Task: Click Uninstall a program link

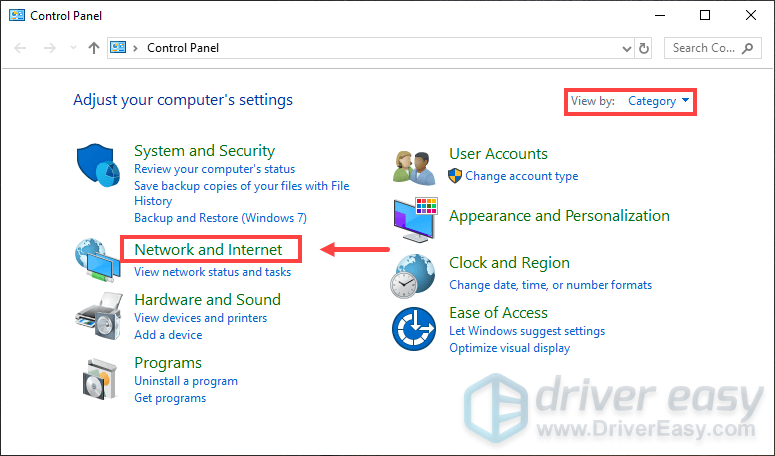Action: point(186,381)
